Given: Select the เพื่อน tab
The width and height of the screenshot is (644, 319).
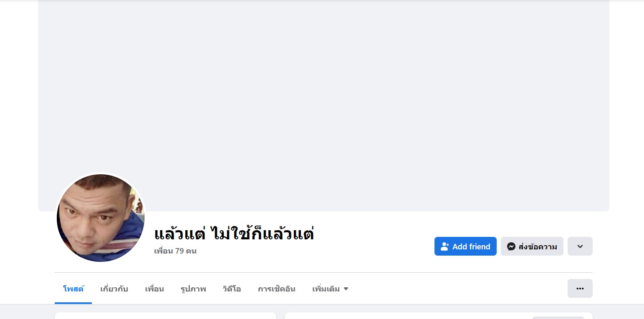Looking at the screenshot, I should point(154,289).
